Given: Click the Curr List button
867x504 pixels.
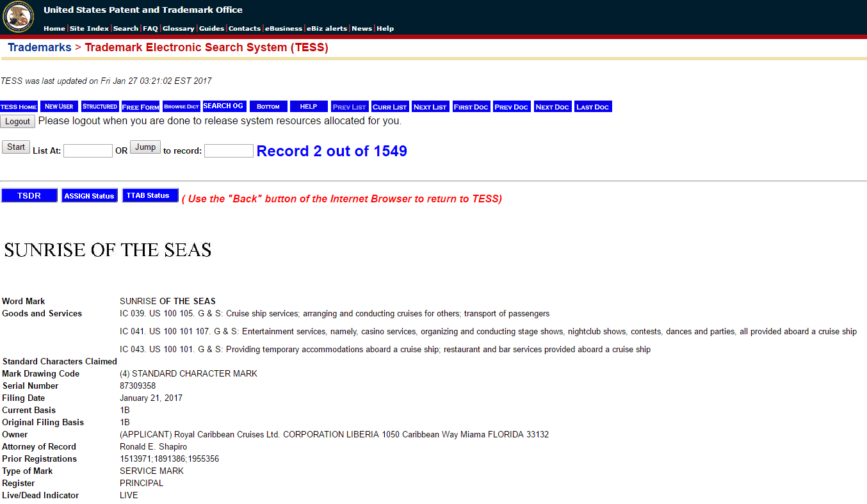Looking at the screenshot, I should pyautogui.click(x=390, y=106).
